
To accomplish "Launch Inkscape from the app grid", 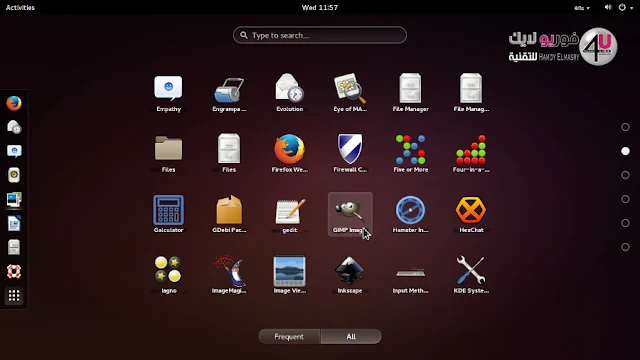I will click(x=350, y=275).
